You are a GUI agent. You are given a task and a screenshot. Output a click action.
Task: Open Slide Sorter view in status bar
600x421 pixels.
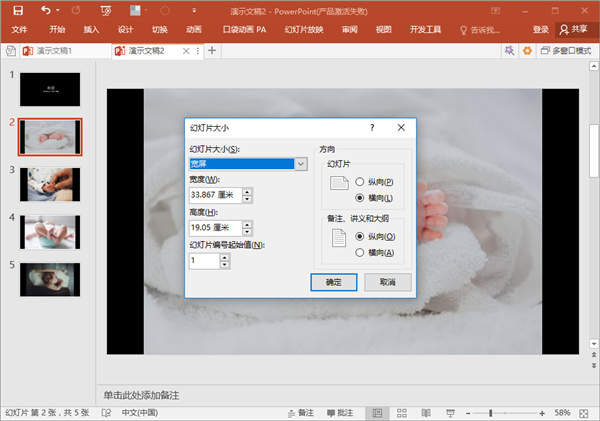[401, 413]
